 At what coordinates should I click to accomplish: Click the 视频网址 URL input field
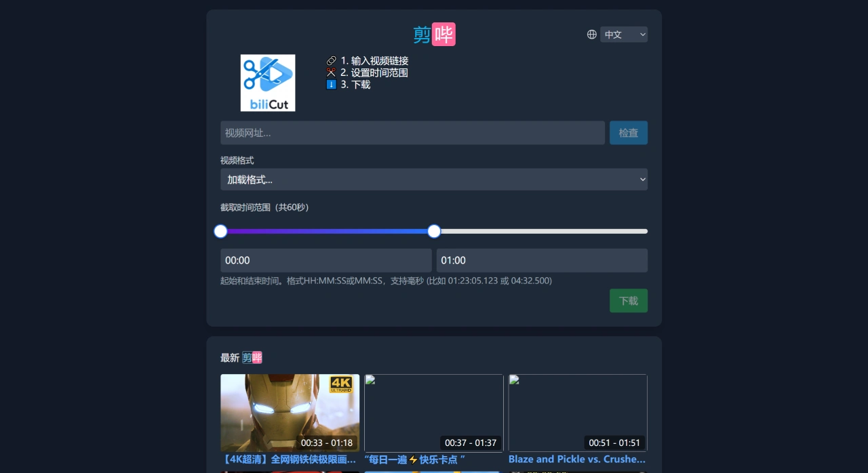[x=412, y=133]
